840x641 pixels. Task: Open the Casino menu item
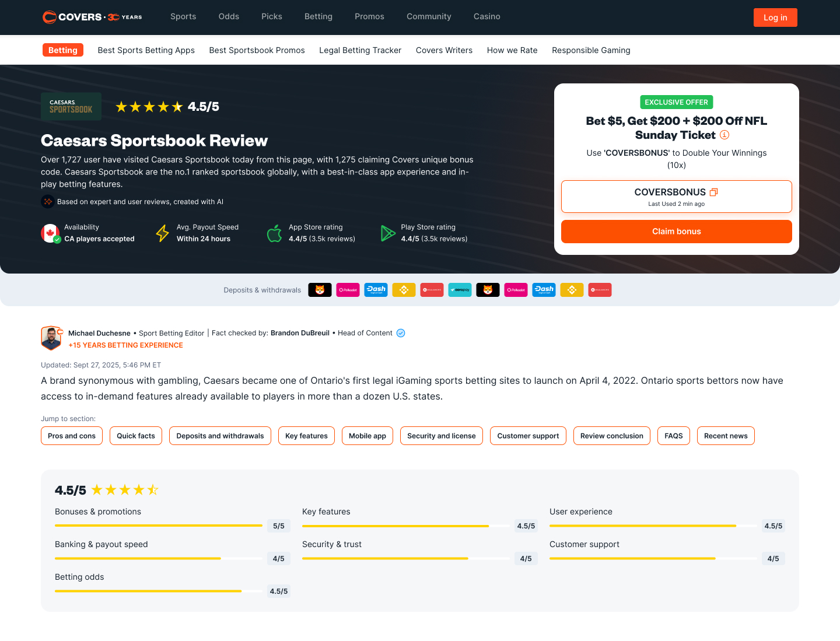coord(487,16)
